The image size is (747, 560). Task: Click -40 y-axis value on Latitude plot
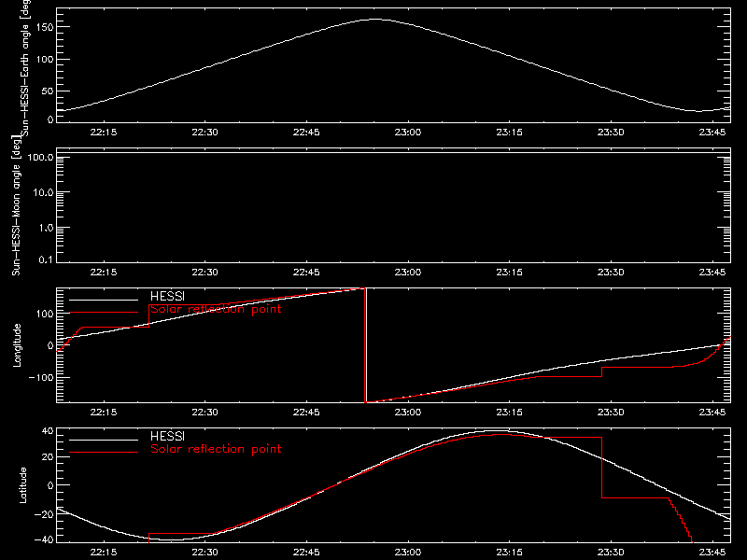click(x=44, y=539)
